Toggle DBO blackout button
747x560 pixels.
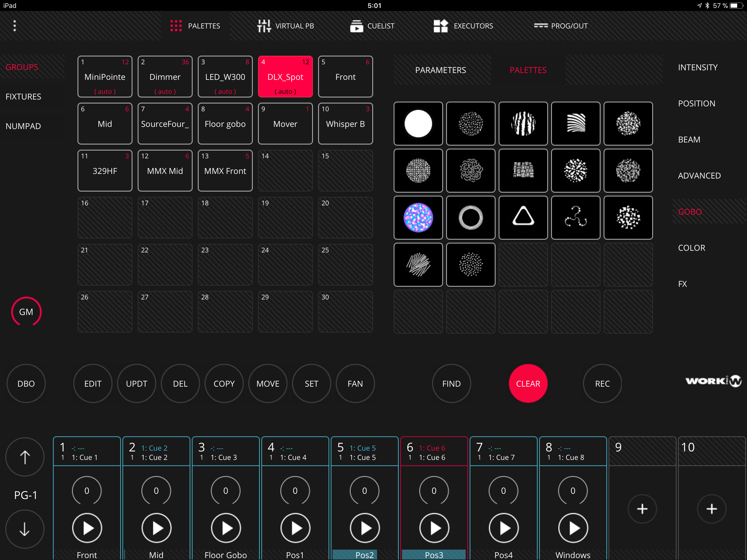pos(26,383)
